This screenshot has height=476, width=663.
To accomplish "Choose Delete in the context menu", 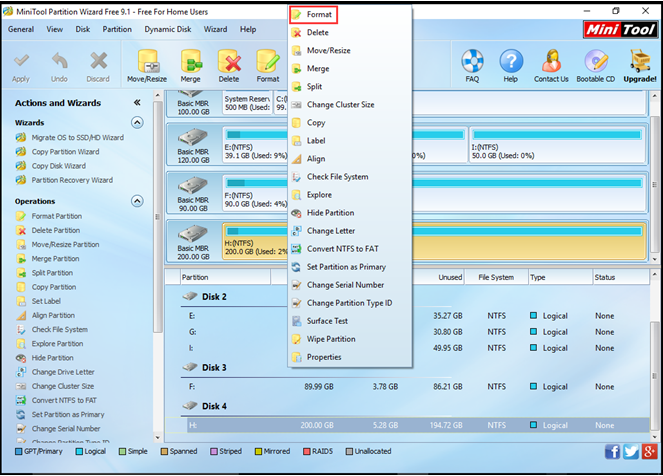I will [x=350, y=33].
